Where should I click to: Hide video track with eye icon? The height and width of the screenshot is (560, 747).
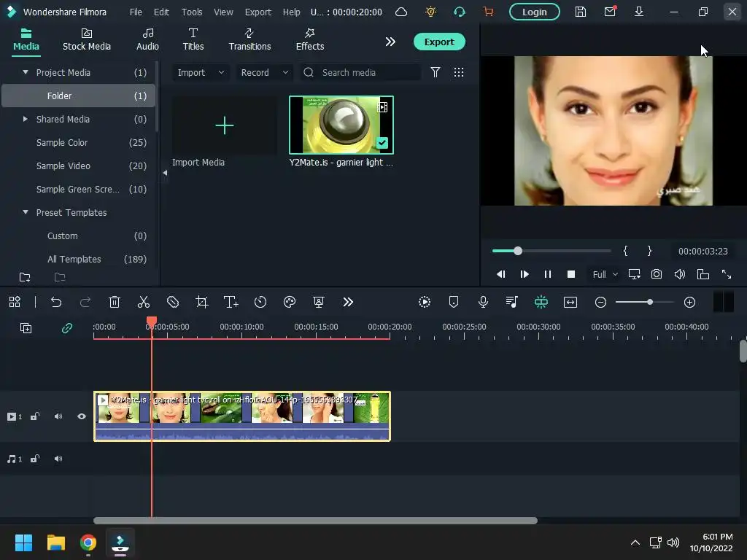coord(82,416)
